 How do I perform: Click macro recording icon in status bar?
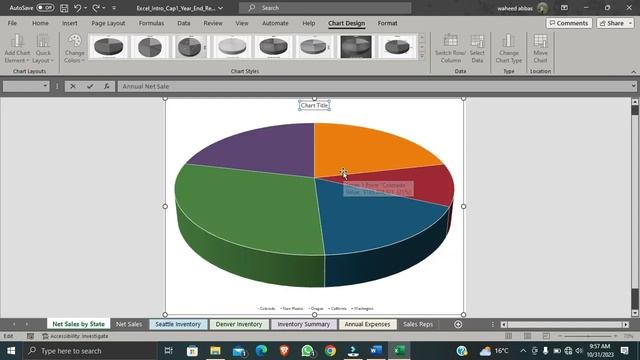point(30,336)
